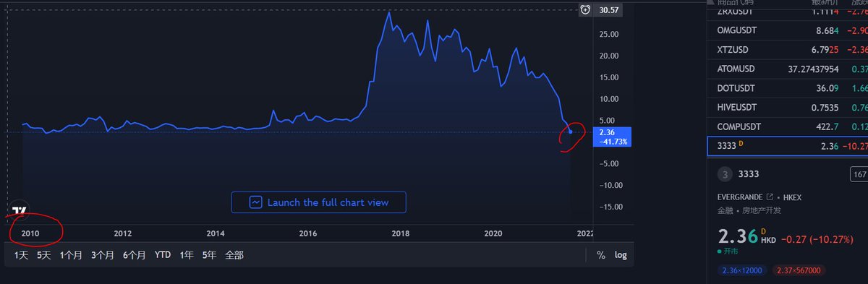Select the 5天 time range
The width and height of the screenshot is (868, 284).
(x=44, y=255)
